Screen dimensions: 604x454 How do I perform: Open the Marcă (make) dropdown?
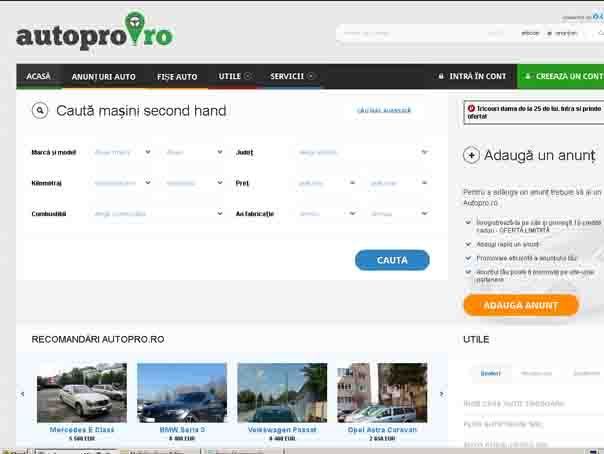(x=122, y=152)
